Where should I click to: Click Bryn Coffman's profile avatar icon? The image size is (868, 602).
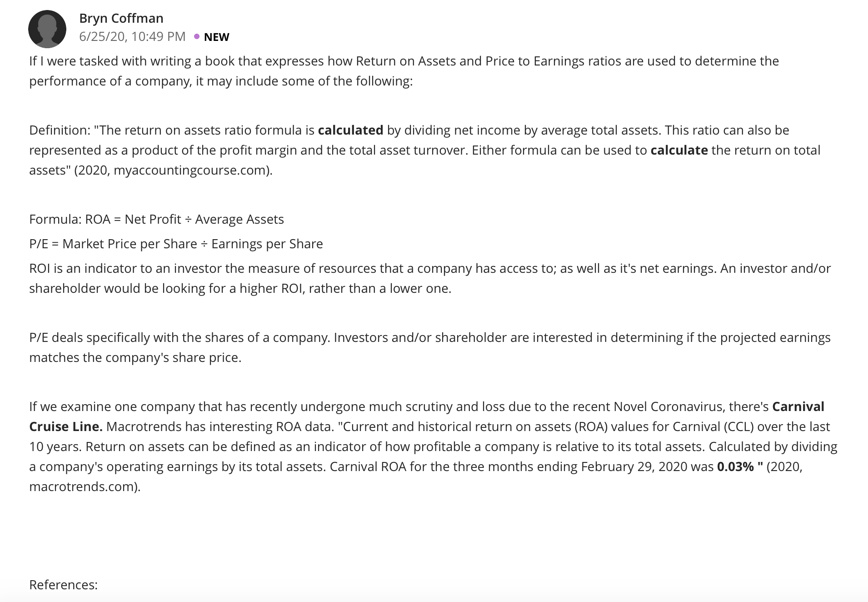pos(47,29)
